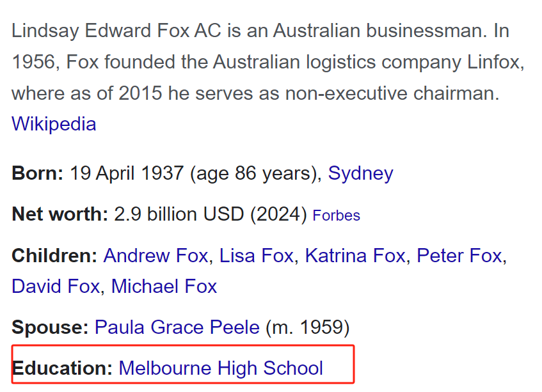Click the Education label

tap(62, 368)
